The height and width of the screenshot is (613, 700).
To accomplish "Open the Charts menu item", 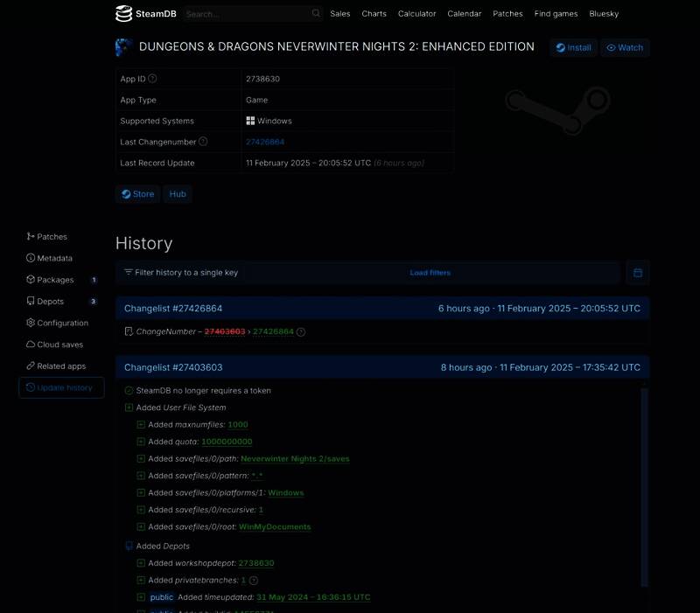I will click(374, 14).
